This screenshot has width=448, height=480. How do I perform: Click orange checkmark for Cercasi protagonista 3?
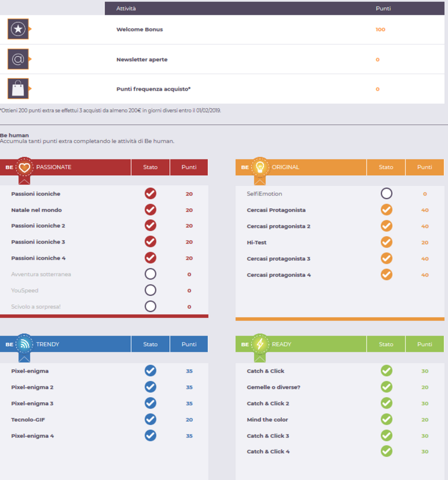pyautogui.click(x=386, y=259)
